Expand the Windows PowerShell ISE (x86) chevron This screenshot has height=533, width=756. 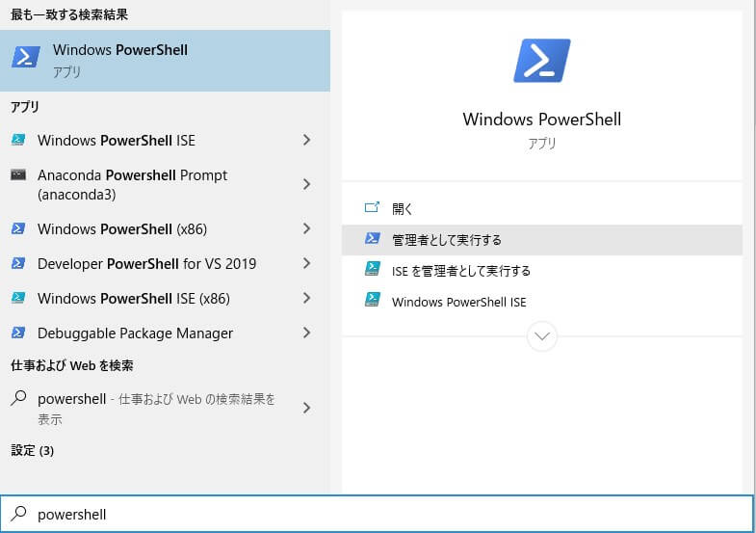pyautogui.click(x=306, y=298)
